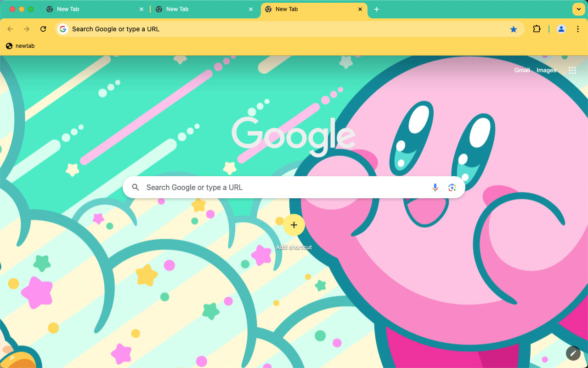
Task: Open the Chrome three-dot menu
Action: 578,29
